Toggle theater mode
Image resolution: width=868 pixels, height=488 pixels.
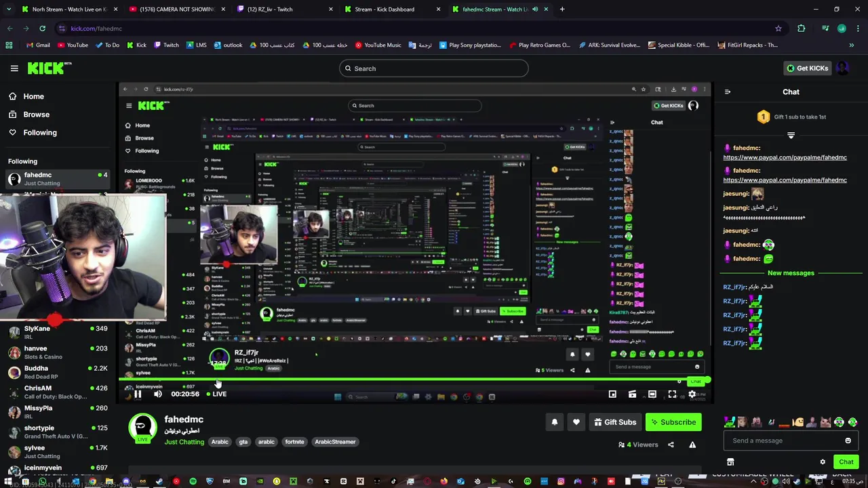[x=652, y=394]
